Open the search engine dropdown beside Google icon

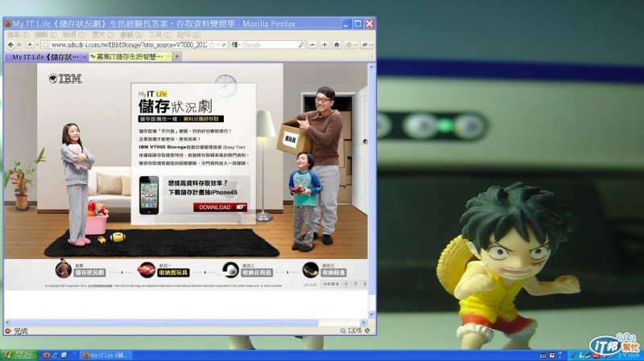(239, 45)
